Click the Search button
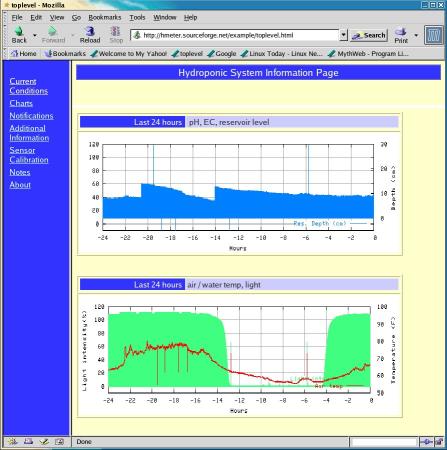447x450 pixels. click(369, 35)
